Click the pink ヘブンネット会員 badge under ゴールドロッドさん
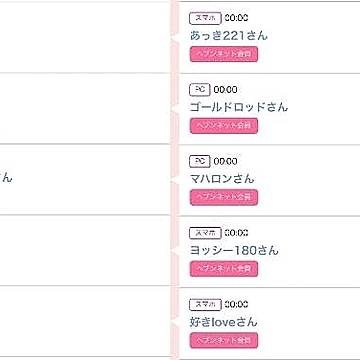 click(224, 126)
